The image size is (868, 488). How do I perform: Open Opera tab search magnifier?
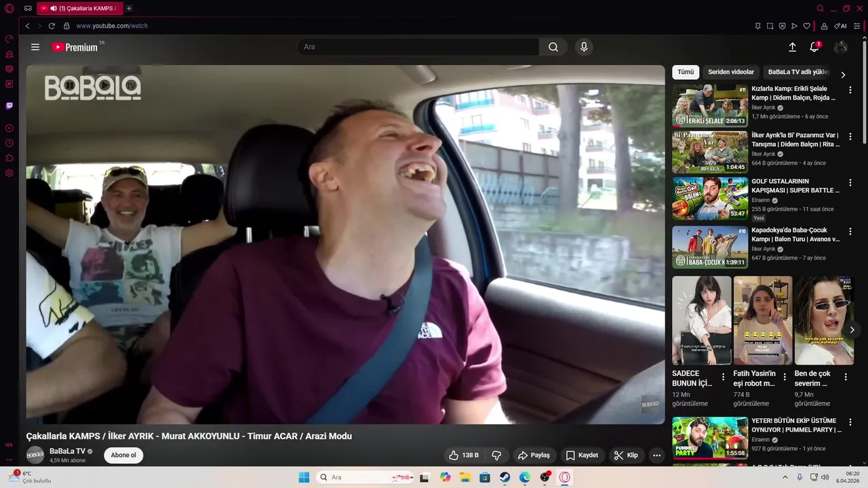[x=820, y=8]
